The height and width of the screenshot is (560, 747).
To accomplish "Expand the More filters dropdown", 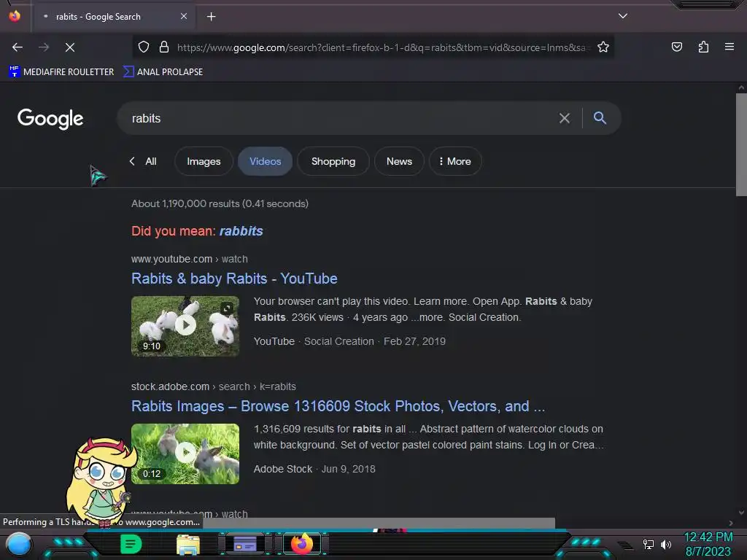I will tap(455, 161).
